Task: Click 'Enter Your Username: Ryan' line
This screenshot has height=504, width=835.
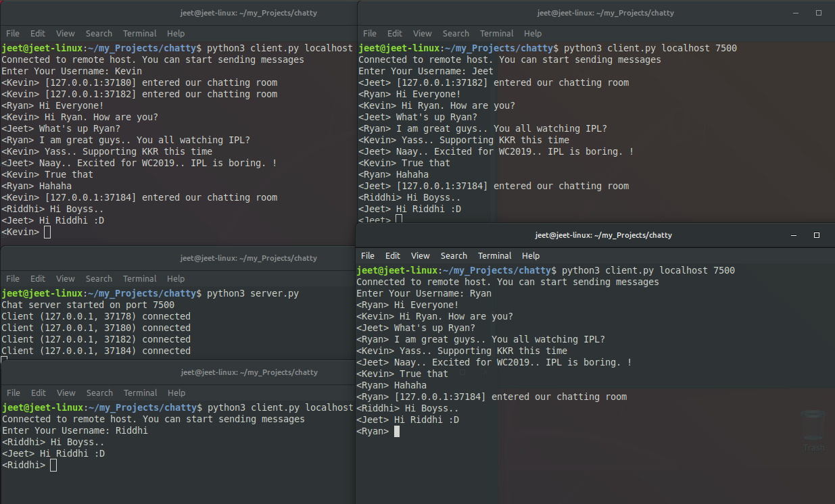Action: [424, 293]
